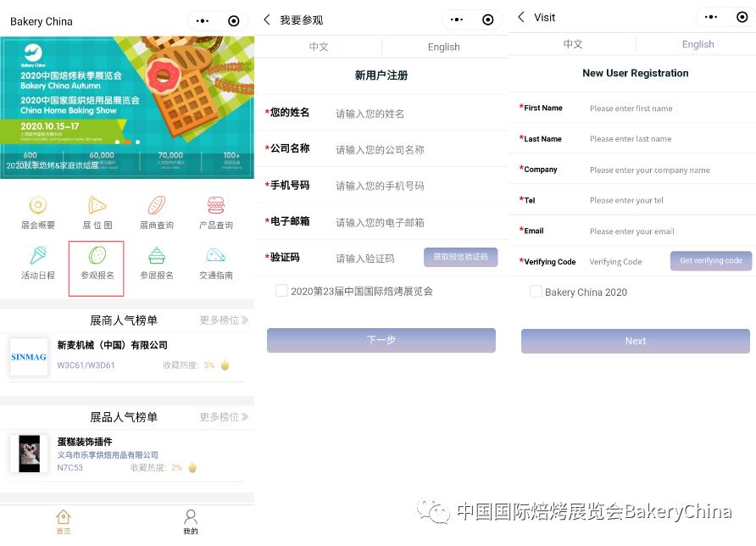
Task: Tap flame icon beside 2% heat
Action: [x=192, y=467]
